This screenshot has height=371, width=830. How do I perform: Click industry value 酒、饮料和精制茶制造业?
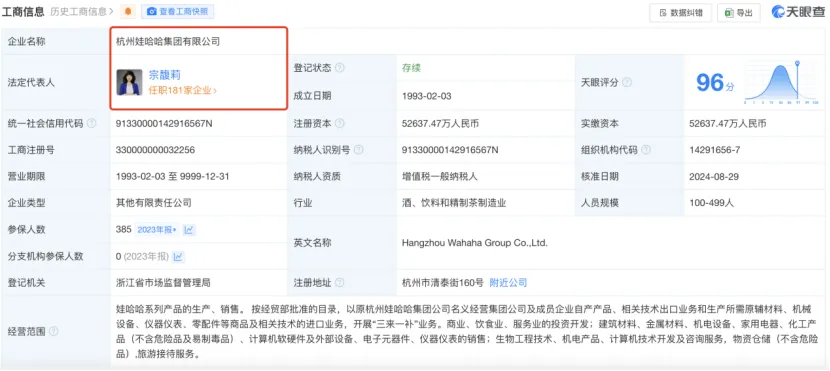point(454,203)
